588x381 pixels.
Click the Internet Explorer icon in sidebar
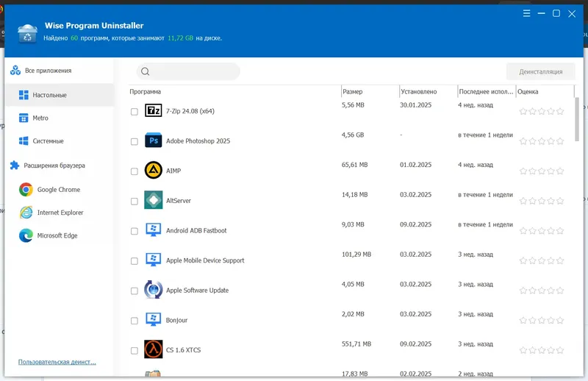click(26, 213)
